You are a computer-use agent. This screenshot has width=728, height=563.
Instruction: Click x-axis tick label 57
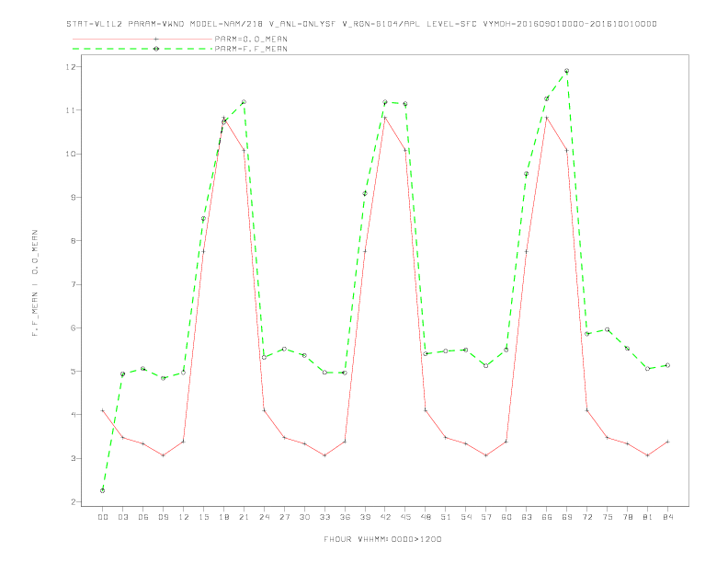pyautogui.click(x=486, y=517)
